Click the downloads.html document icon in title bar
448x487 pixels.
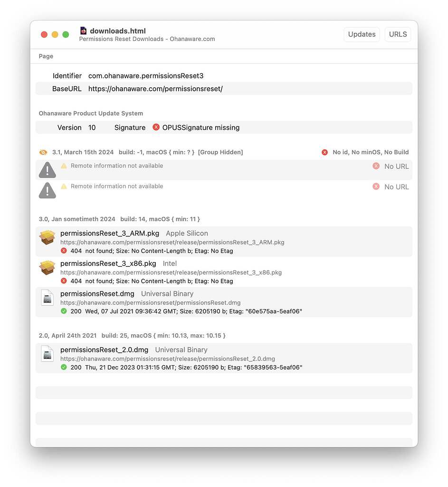[x=83, y=30]
